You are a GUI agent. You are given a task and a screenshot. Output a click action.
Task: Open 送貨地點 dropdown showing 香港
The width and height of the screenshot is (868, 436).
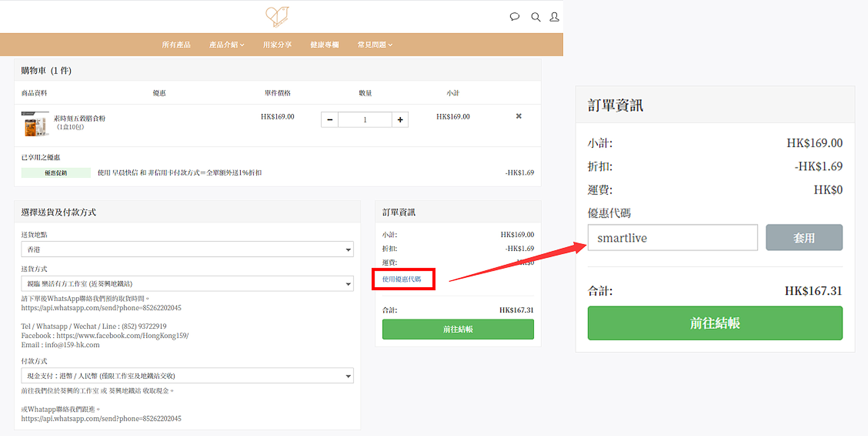coord(187,250)
